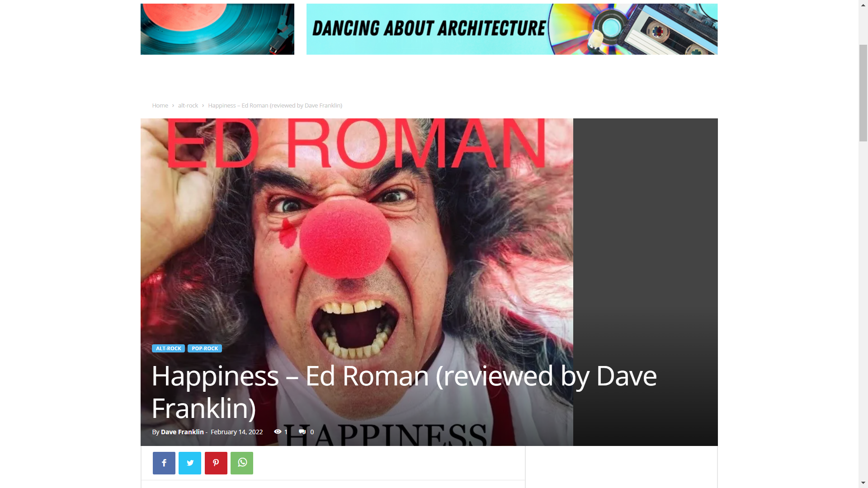Viewport: 868px width, 488px height.
Task: Click the vertical scrollbar thumb
Action: [x=863, y=93]
